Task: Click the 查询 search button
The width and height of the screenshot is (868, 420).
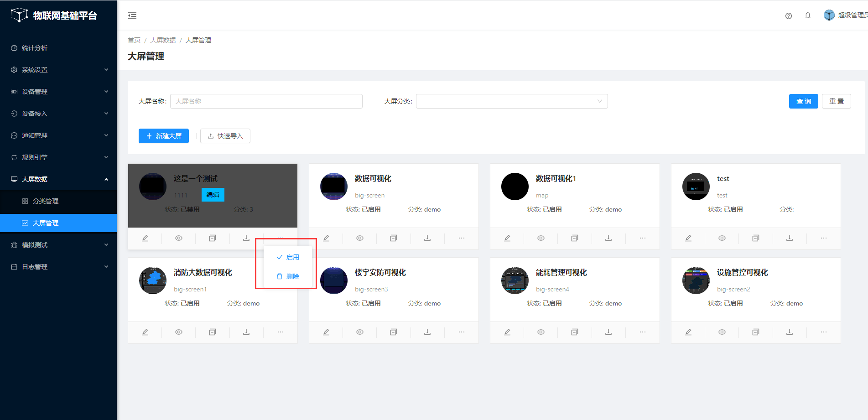Action: pyautogui.click(x=803, y=101)
